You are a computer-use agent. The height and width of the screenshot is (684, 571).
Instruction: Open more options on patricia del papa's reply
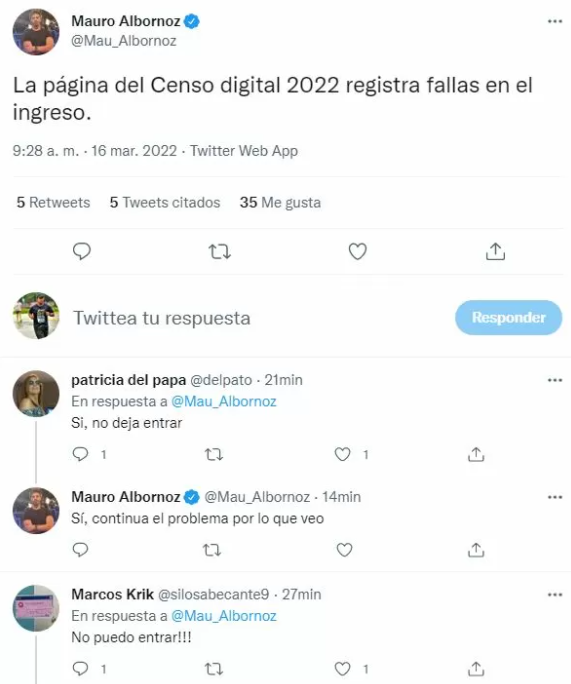554,380
